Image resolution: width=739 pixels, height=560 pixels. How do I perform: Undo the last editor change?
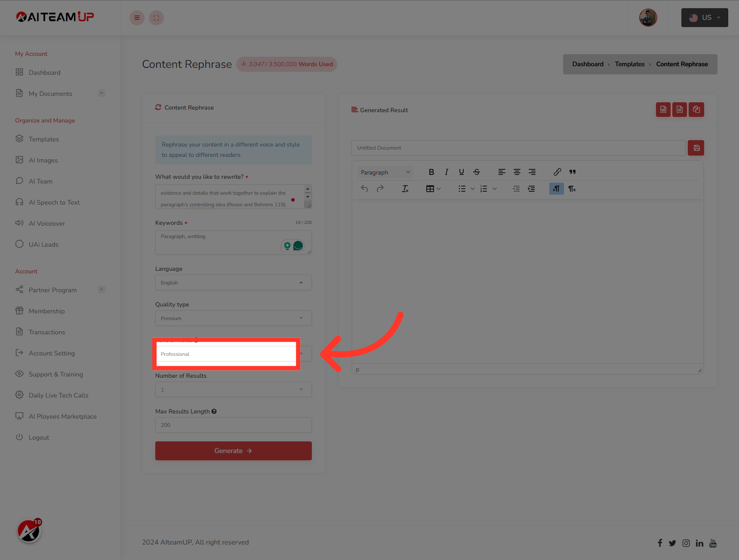(365, 189)
